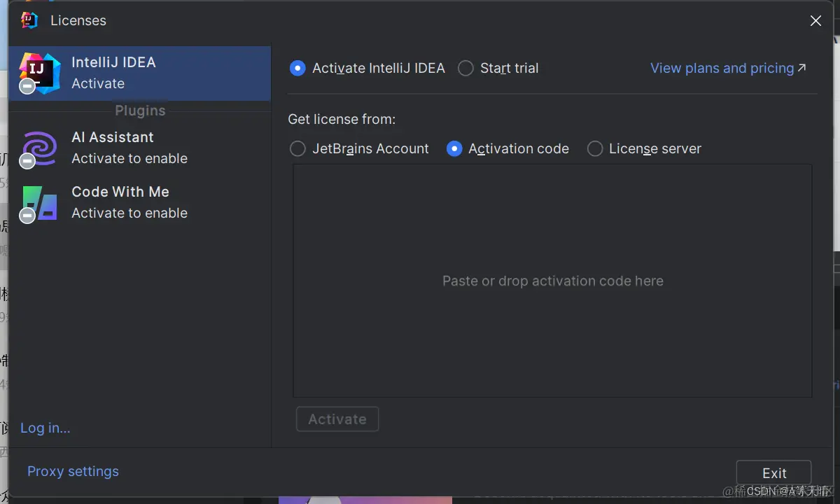Image resolution: width=840 pixels, height=504 pixels.
Task: Click the Activate button
Action: coord(337,419)
